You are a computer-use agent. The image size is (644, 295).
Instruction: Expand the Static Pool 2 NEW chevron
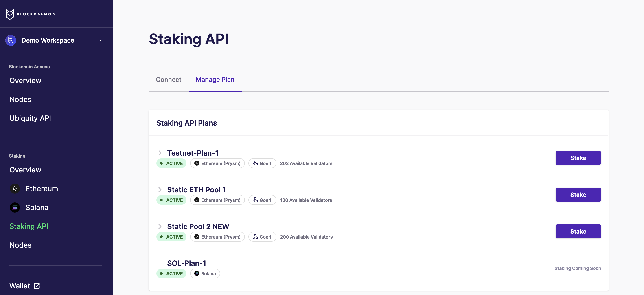(x=160, y=226)
